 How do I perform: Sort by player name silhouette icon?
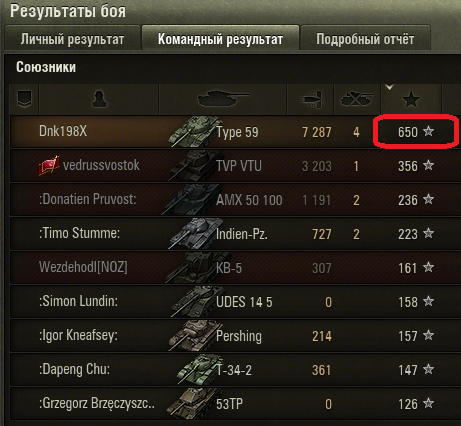pos(99,99)
